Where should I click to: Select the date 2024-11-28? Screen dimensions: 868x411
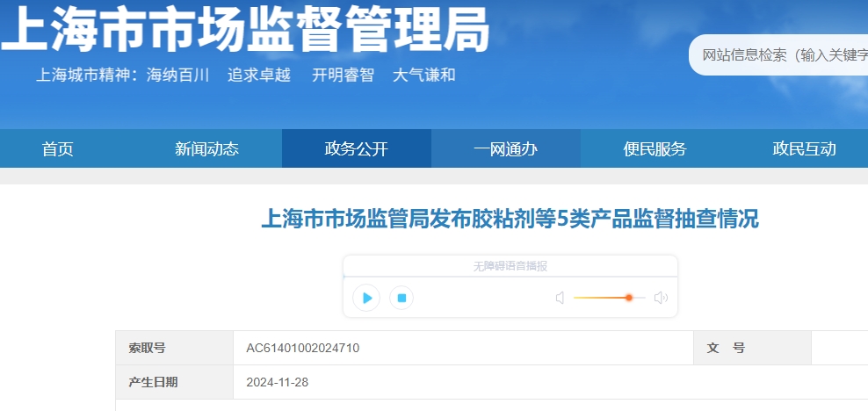(x=278, y=382)
